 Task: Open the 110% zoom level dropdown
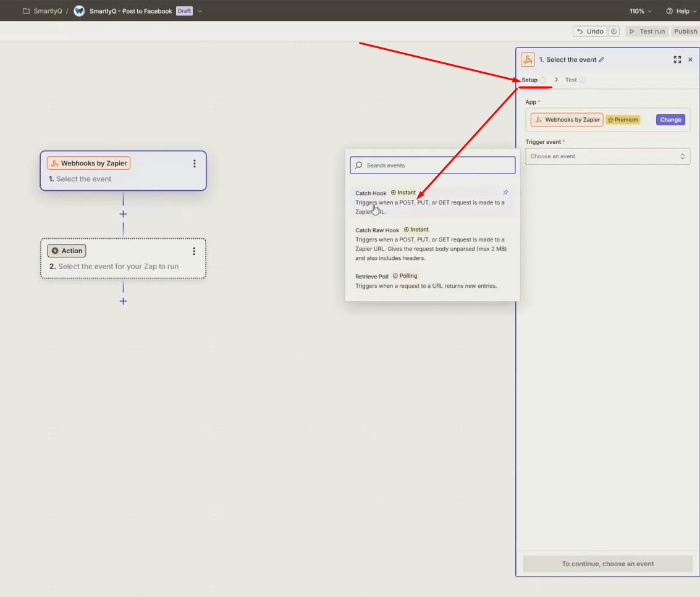point(640,11)
